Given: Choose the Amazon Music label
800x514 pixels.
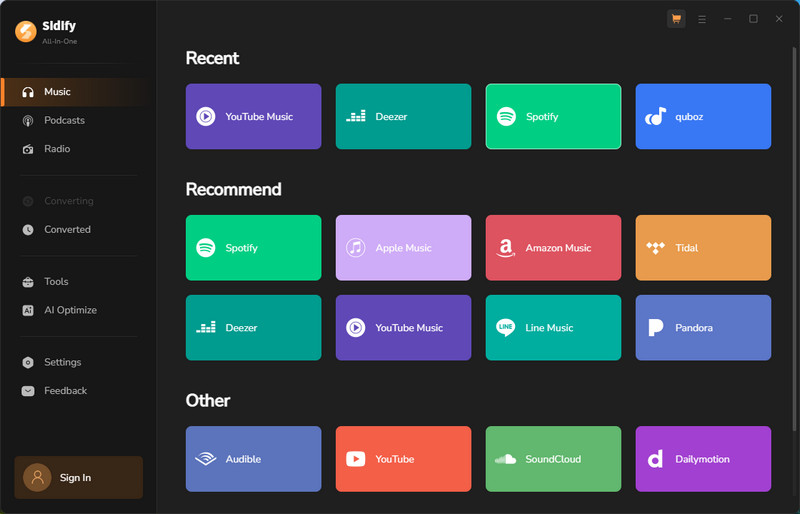Looking at the screenshot, I should pos(558,248).
